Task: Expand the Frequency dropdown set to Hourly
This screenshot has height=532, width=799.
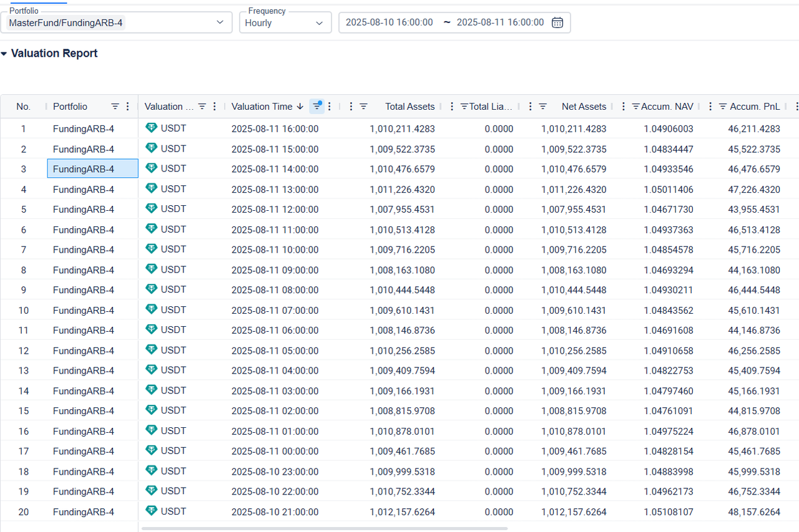Action: [x=285, y=22]
